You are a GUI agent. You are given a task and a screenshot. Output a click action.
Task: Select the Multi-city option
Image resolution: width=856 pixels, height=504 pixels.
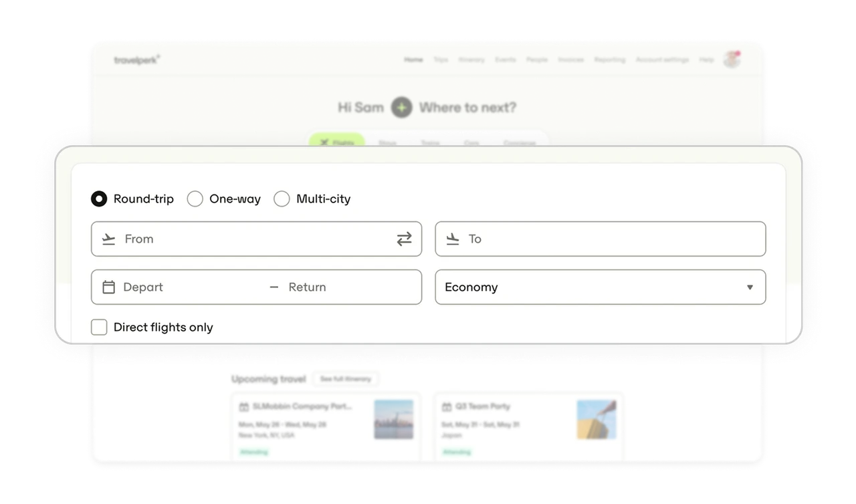coord(282,199)
